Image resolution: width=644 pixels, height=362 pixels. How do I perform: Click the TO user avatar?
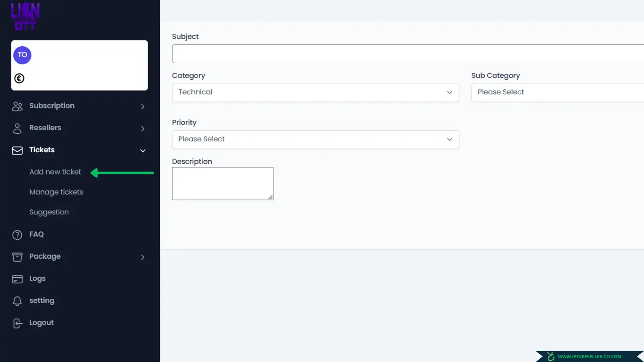click(22, 55)
